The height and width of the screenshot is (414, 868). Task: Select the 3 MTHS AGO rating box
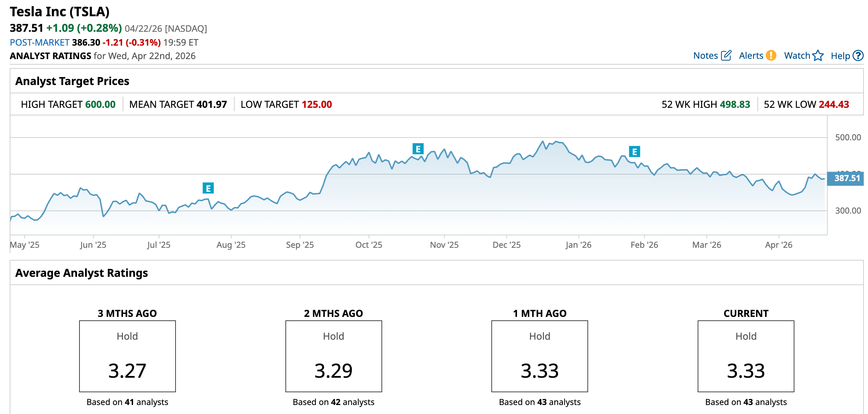tap(127, 356)
